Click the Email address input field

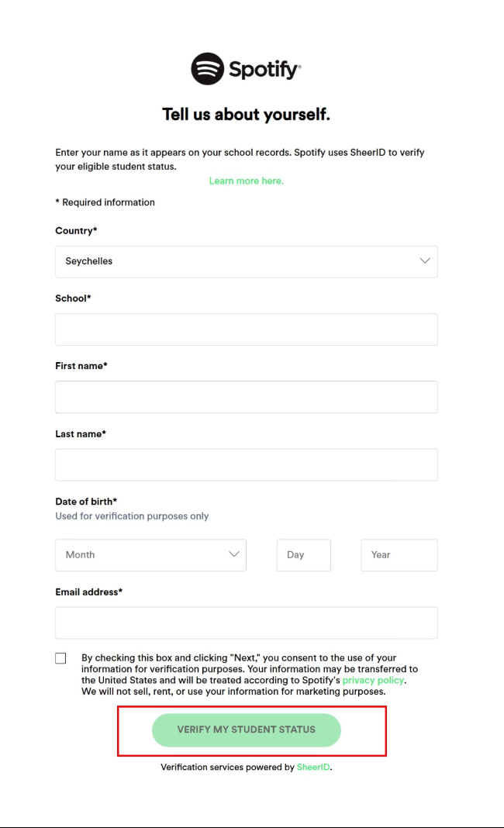(246, 623)
